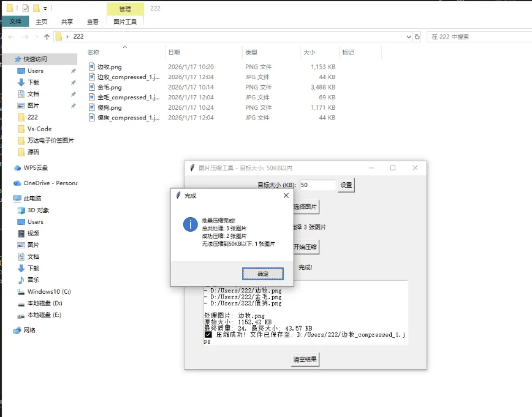
Task: Switch to the 主页 ribbon tab
Action: (x=41, y=21)
